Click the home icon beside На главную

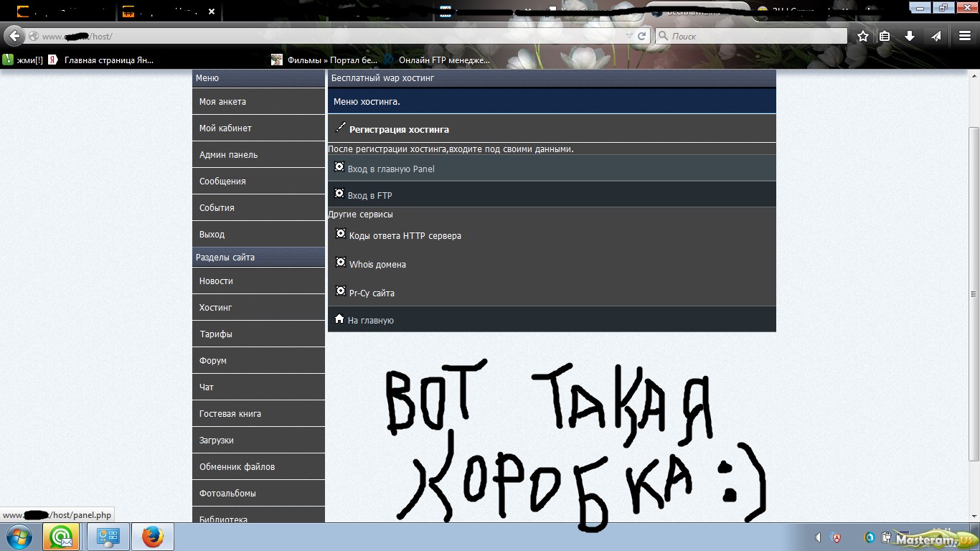point(339,319)
